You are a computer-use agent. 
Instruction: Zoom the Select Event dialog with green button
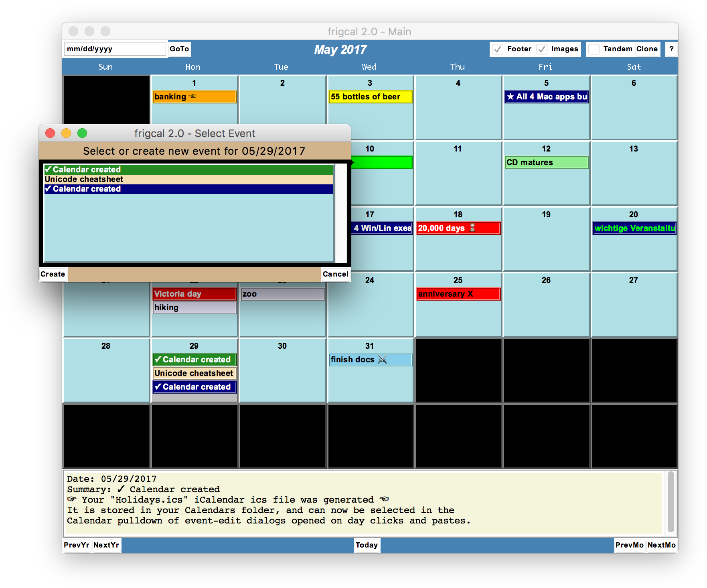82,133
